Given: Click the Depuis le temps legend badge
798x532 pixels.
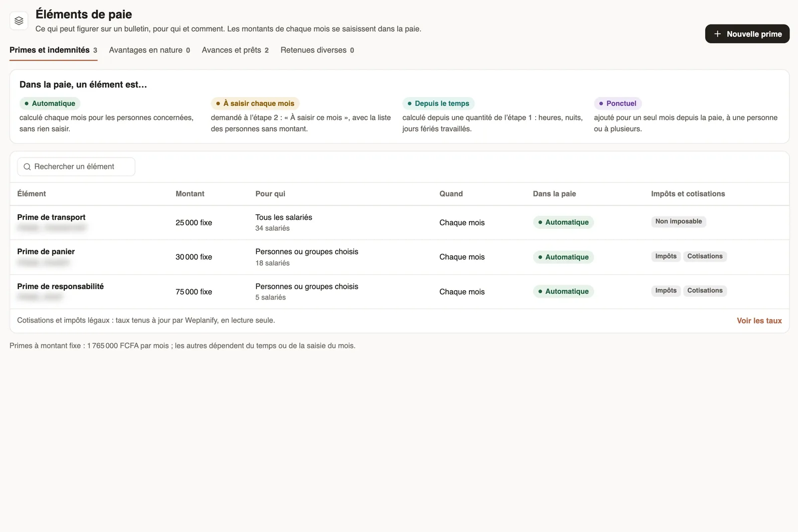Looking at the screenshot, I should pos(438,104).
